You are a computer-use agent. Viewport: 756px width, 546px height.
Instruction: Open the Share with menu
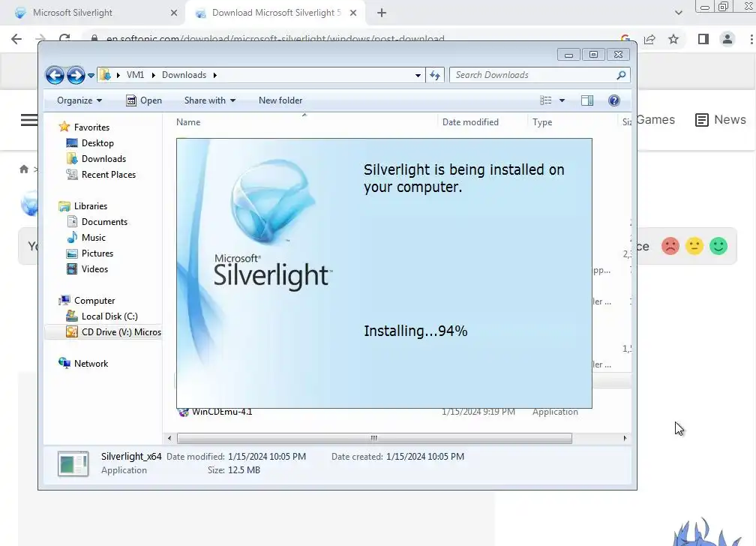point(210,100)
